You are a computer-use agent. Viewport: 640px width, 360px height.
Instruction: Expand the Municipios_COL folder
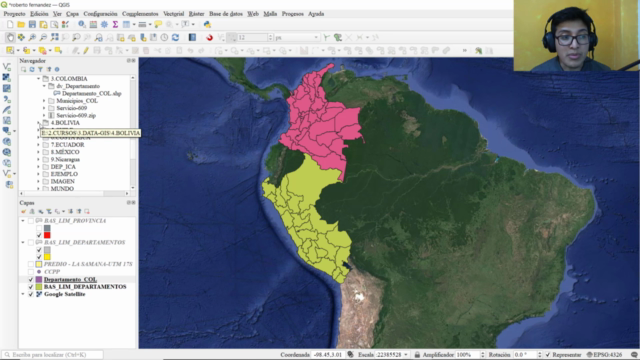coord(44,101)
